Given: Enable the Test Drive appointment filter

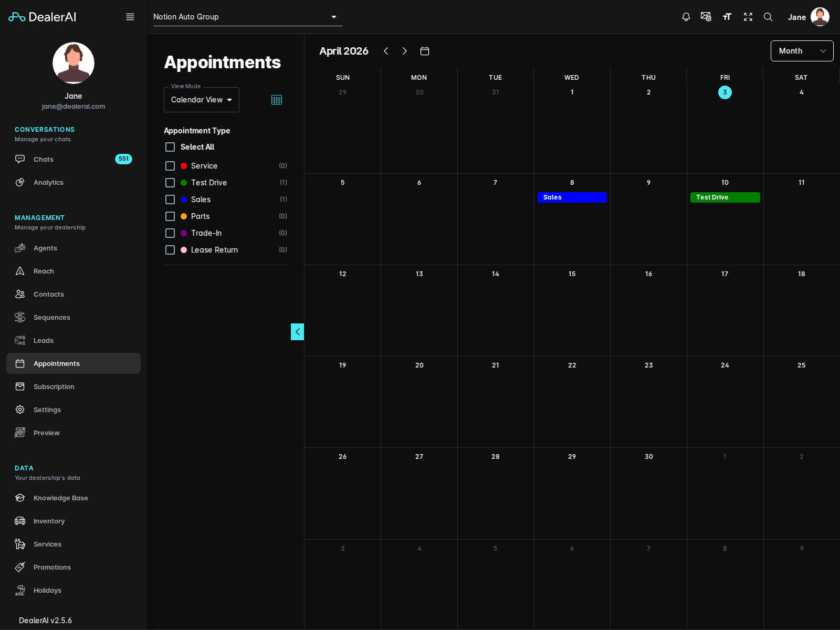Looking at the screenshot, I should [170, 182].
